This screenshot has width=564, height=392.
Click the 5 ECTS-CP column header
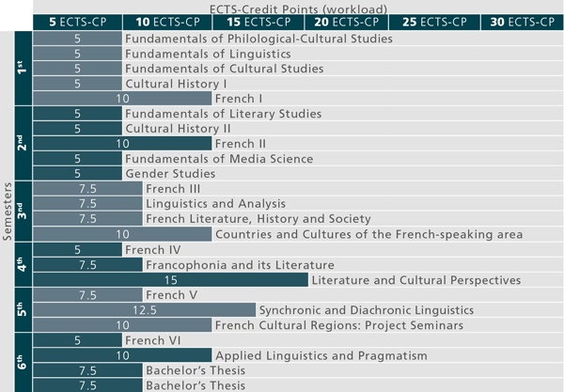pos(78,21)
